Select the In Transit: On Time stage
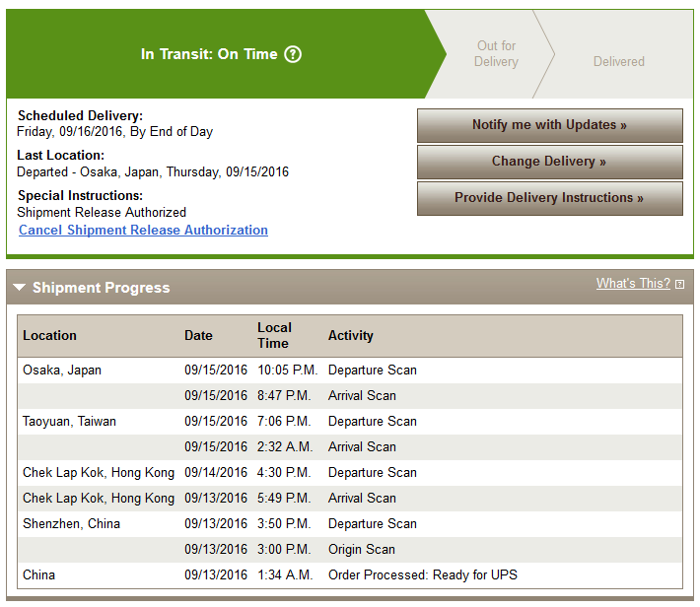 [x=209, y=54]
